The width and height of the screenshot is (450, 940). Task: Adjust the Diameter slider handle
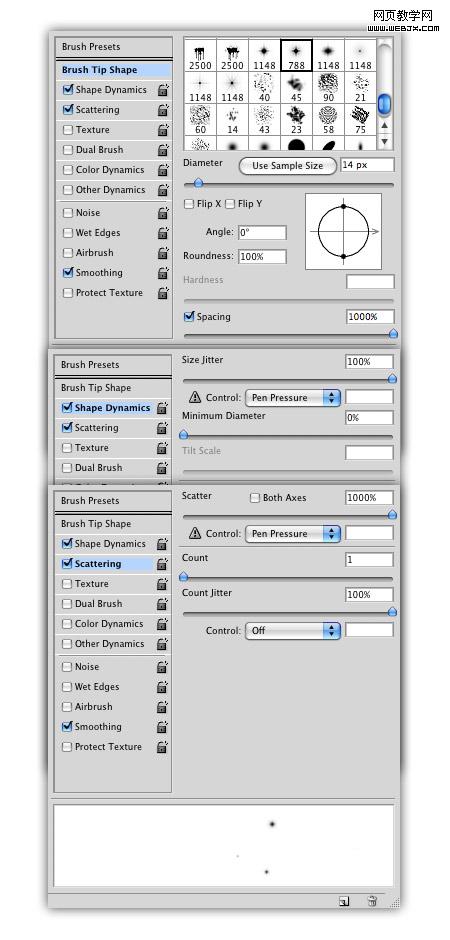click(198, 184)
